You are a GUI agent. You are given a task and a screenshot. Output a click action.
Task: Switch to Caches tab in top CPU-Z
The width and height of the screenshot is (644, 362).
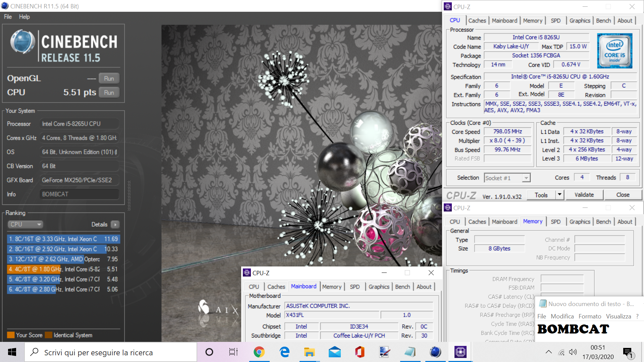click(477, 21)
